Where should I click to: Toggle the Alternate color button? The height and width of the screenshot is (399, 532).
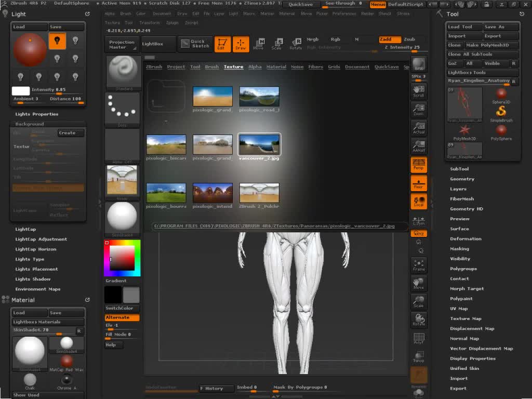click(122, 317)
